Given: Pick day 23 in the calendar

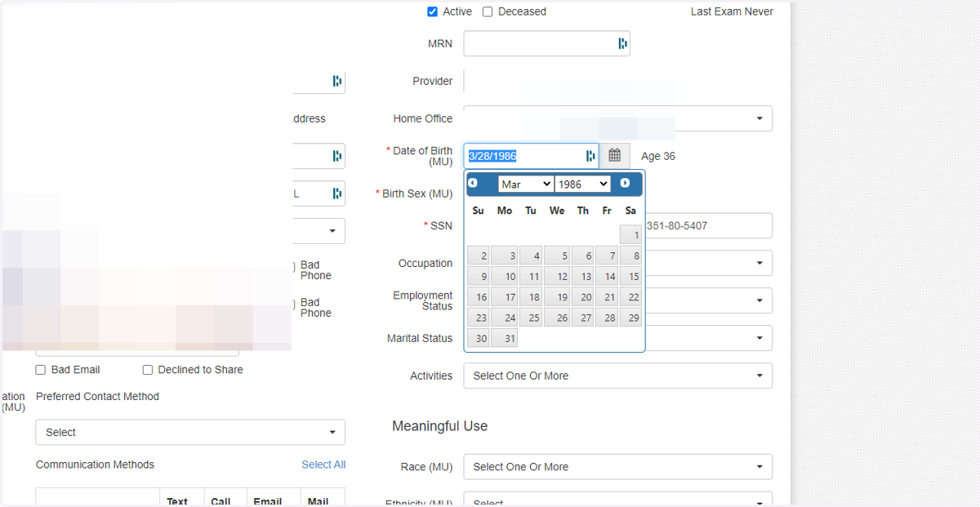Looking at the screenshot, I should pos(479,318).
